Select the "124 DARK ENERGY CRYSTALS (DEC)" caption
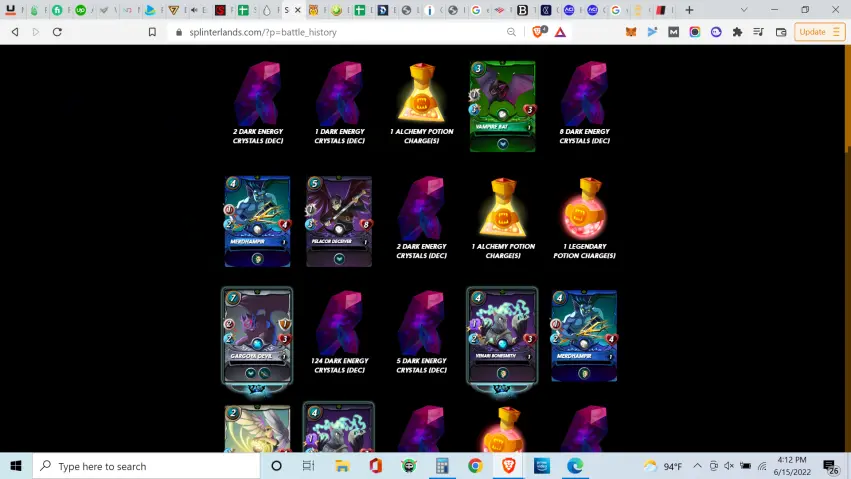 [339, 365]
